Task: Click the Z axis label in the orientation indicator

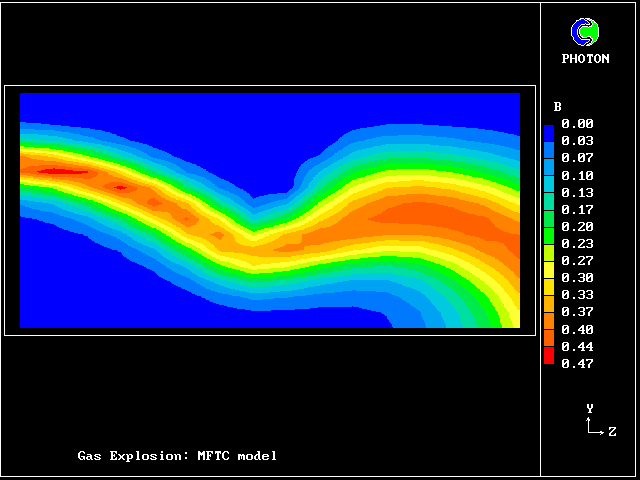Action: (x=612, y=432)
